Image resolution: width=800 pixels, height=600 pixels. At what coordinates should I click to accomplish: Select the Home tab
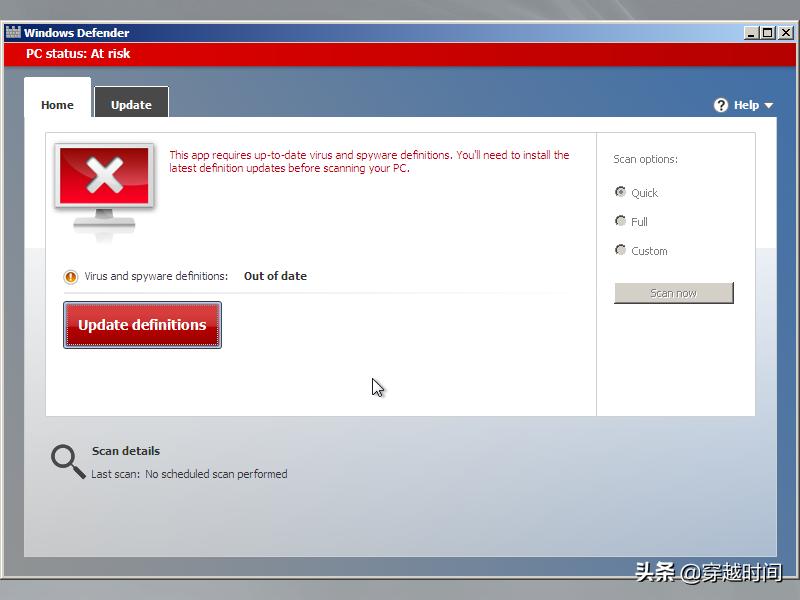tap(57, 103)
